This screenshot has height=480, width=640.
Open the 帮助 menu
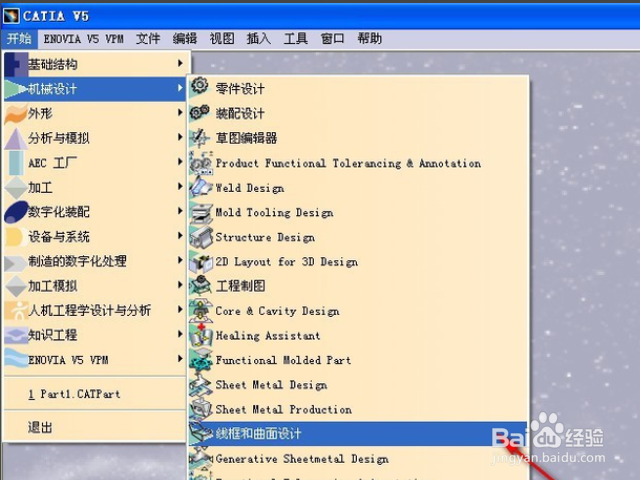(x=370, y=39)
